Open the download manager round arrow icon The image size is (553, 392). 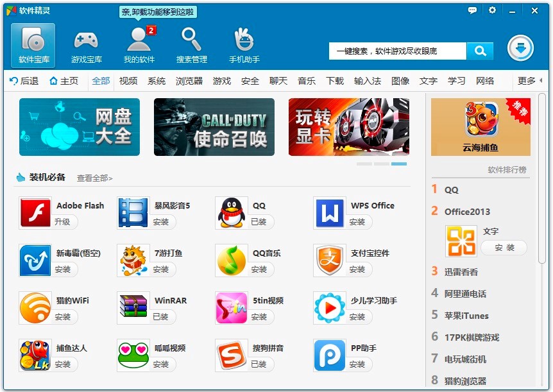[x=520, y=48]
